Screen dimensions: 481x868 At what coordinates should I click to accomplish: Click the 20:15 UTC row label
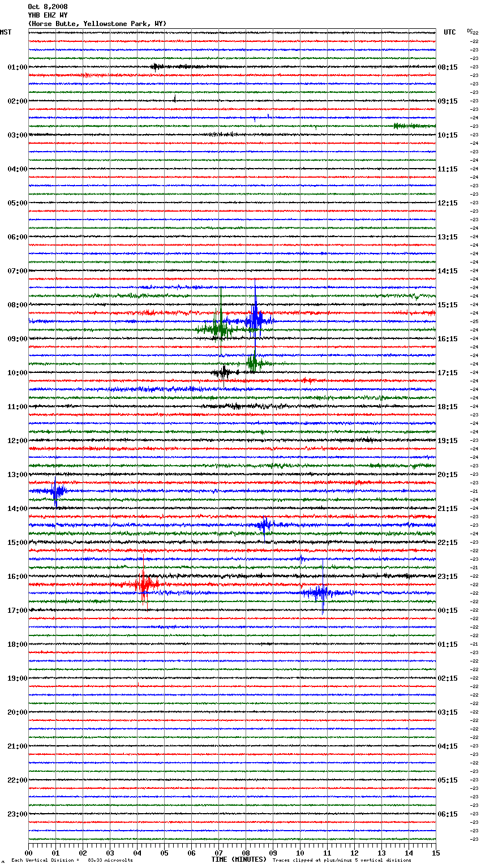(448, 475)
